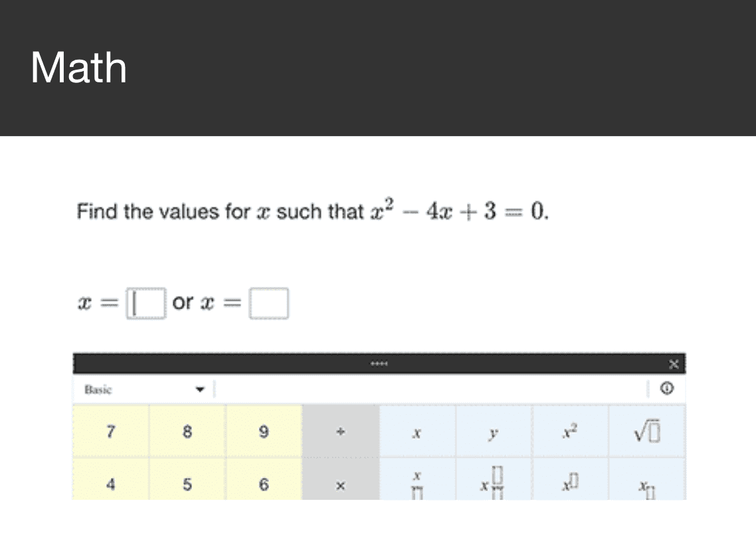Focus the second x answer box
This screenshot has width=756, height=539.
tap(268, 303)
